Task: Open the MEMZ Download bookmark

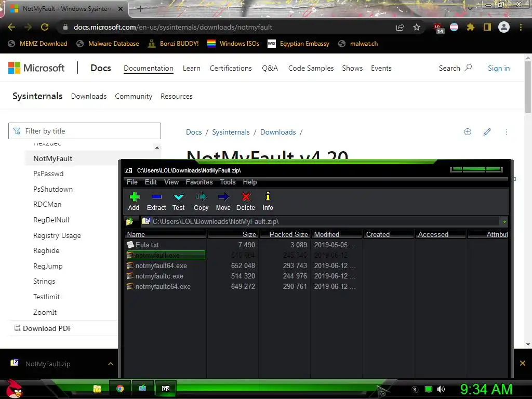Action: pos(37,44)
